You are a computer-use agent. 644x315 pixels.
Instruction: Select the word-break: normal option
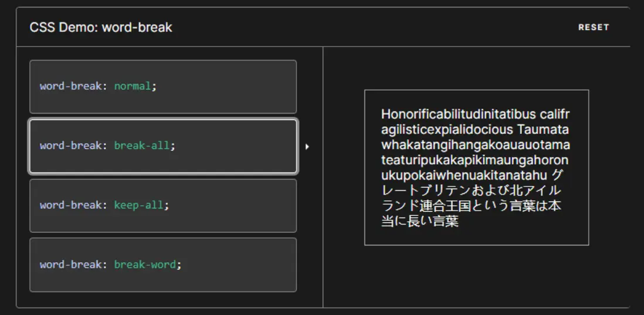pyautogui.click(x=163, y=87)
